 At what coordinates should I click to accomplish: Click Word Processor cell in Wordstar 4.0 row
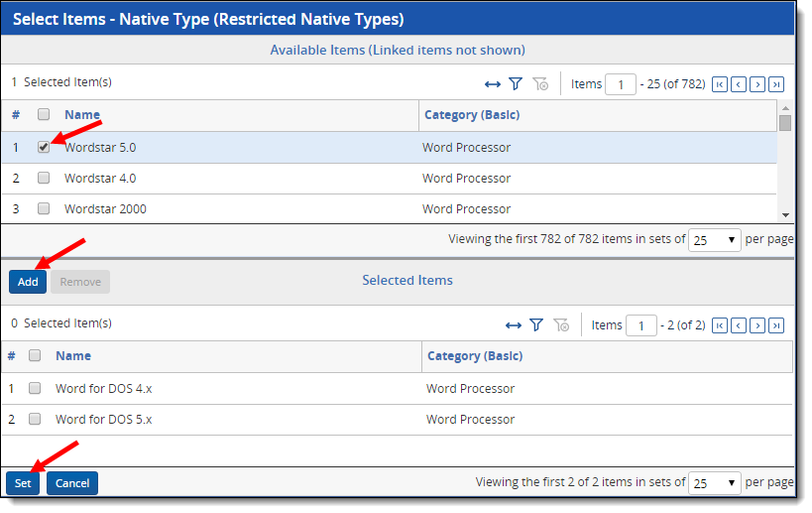pos(466,179)
